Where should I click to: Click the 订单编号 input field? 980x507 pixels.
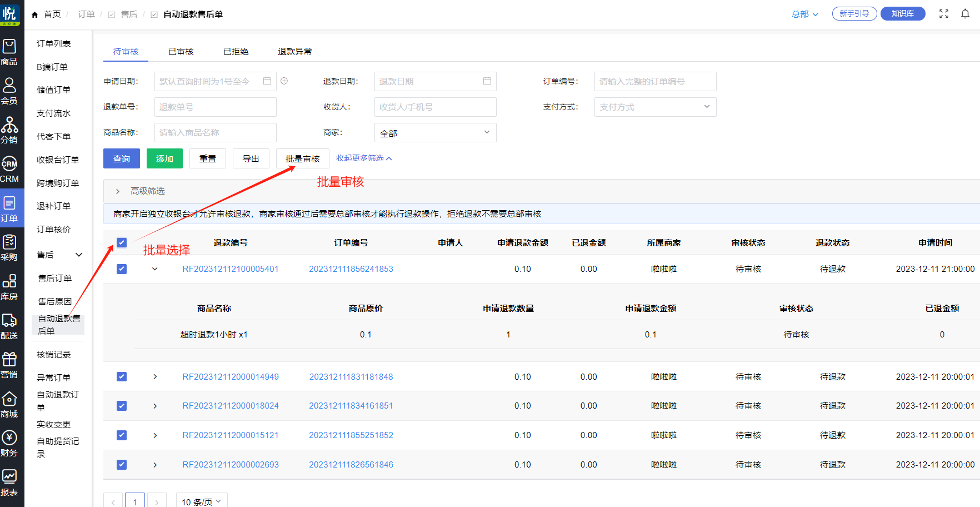pyautogui.click(x=655, y=81)
